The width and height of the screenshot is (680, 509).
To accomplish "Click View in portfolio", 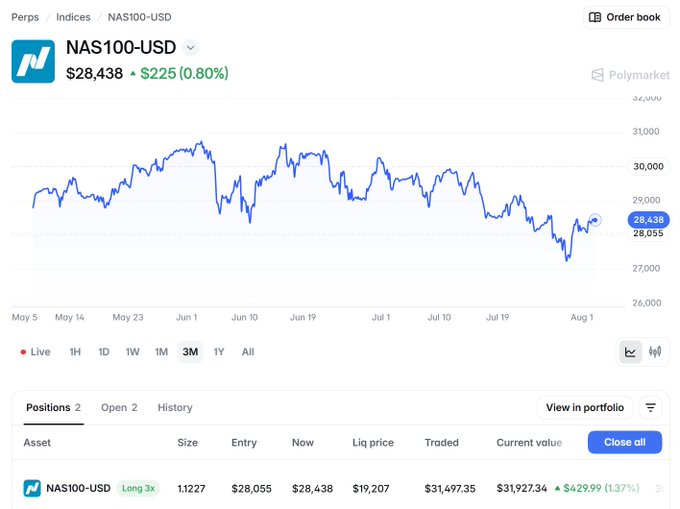I will [585, 408].
